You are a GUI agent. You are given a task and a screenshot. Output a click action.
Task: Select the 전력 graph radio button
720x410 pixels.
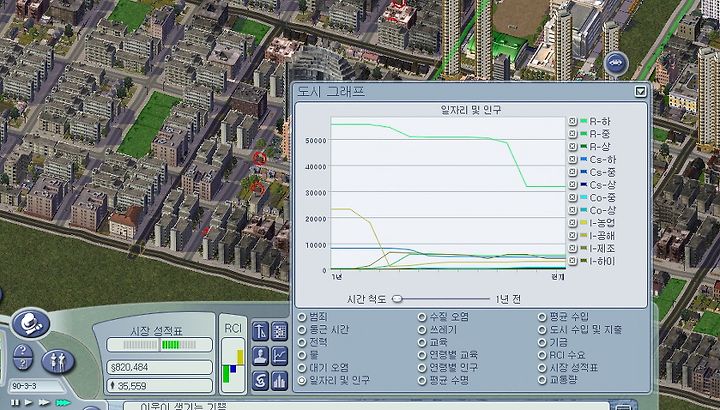302,343
